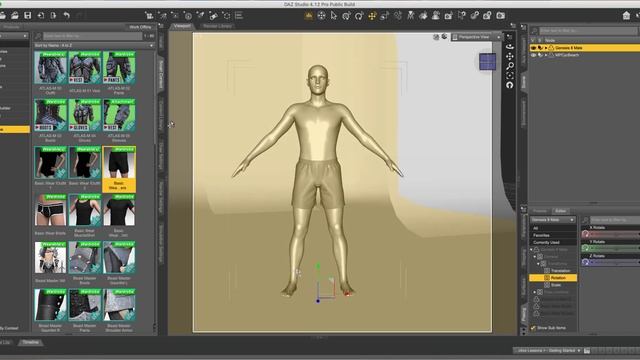Adjust the X Rotate slider
Screen dimensions: 640x360
(615, 234)
